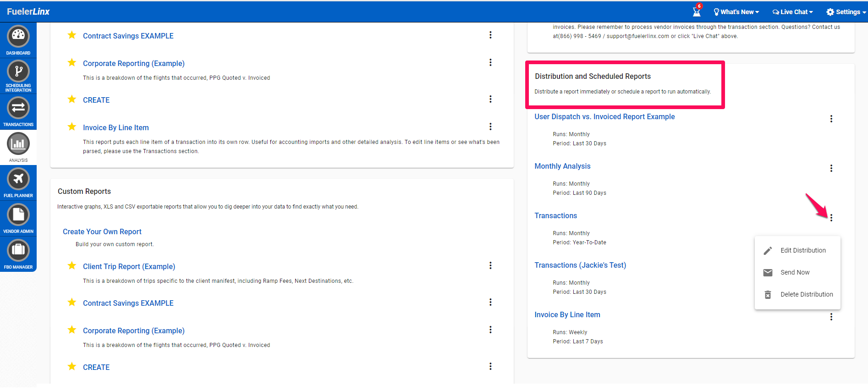The height and width of the screenshot is (391, 868).
Task: Unstar Corporate Reporting (Example) under Custom Reports
Action: (x=72, y=330)
